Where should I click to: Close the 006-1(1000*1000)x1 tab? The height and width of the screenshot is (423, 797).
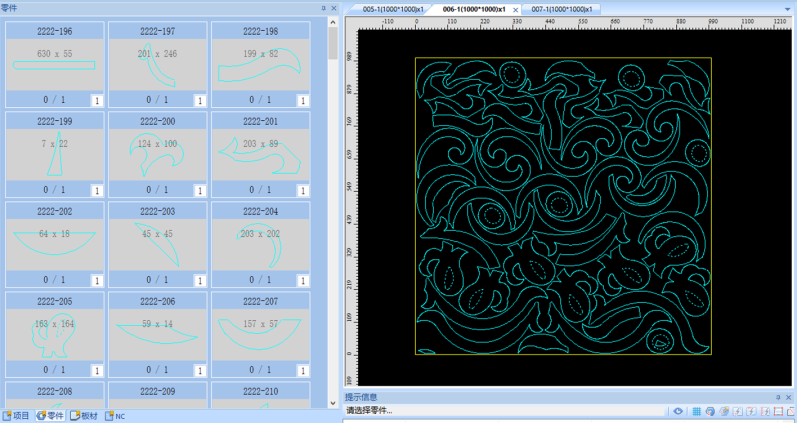pyautogui.click(x=515, y=10)
